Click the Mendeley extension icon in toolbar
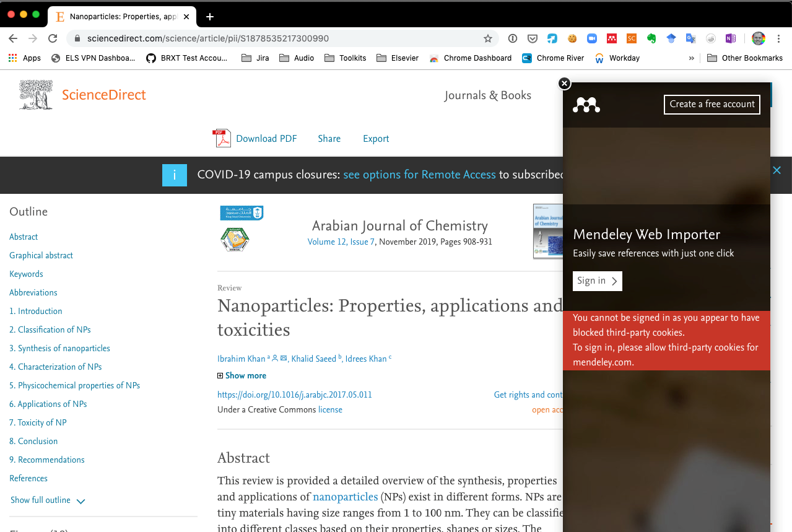 click(x=612, y=38)
